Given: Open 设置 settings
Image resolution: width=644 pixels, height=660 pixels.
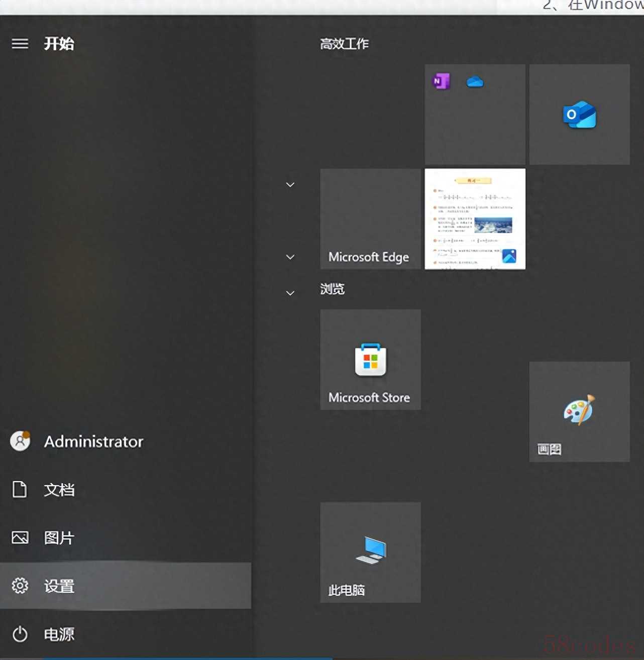Looking at the screenshot, I should (126, 586).
